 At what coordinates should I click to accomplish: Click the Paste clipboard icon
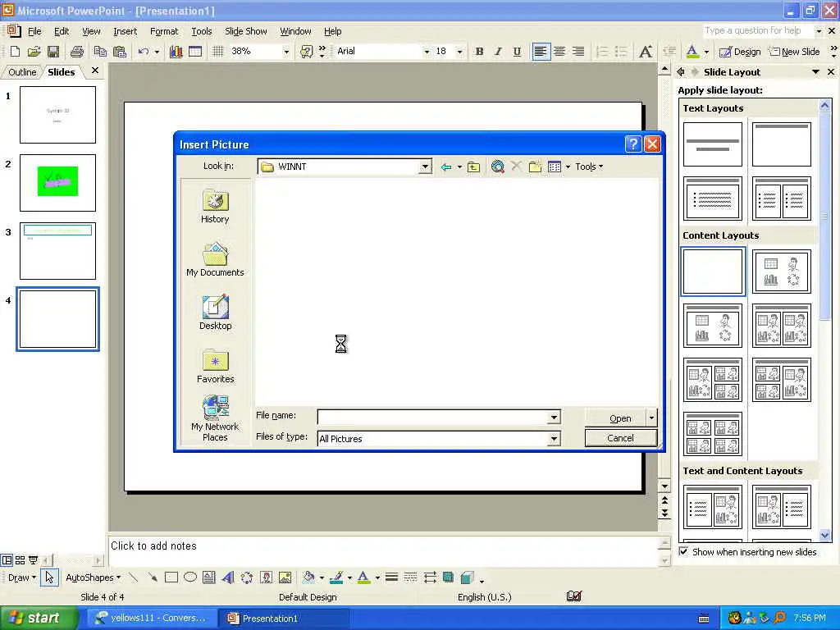click(x=120, y=52)
